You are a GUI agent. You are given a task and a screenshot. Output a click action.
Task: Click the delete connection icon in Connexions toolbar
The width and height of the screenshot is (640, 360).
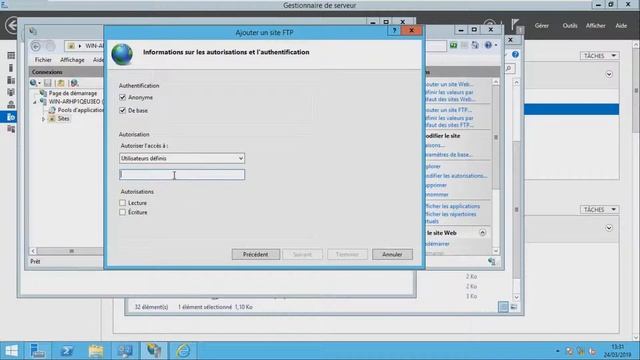point(74,83)
